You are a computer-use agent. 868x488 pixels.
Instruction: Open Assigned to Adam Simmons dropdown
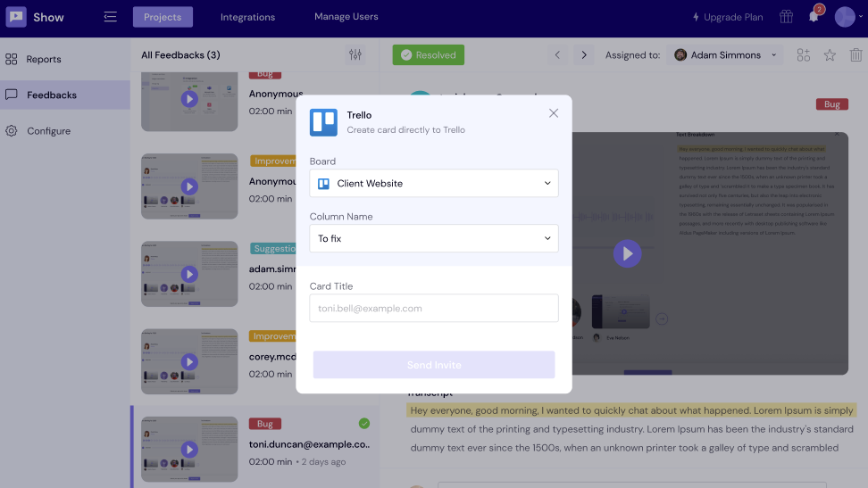(726, 55)
